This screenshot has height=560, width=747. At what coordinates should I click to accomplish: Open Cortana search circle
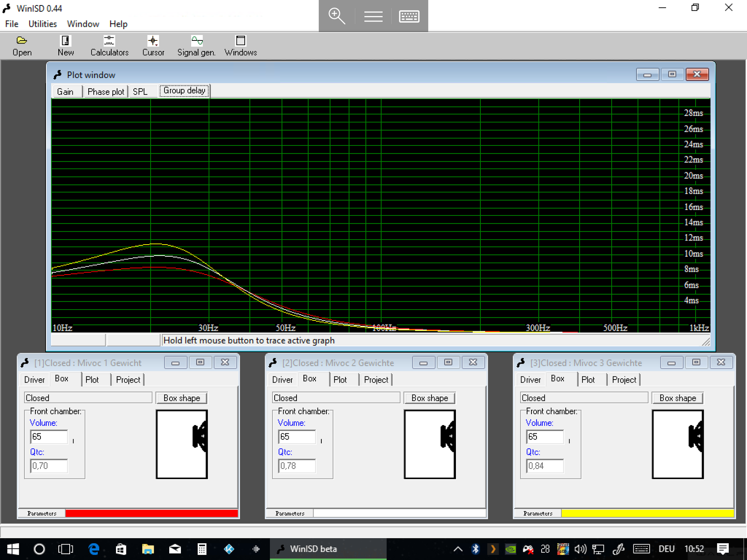click(x=39, y=549)
